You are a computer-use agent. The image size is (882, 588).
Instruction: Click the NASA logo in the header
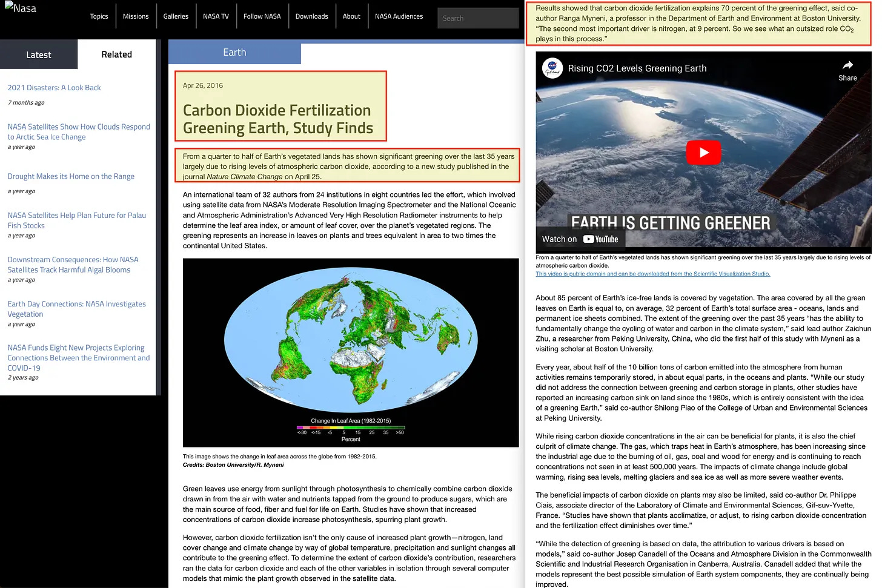coord(21,8)
